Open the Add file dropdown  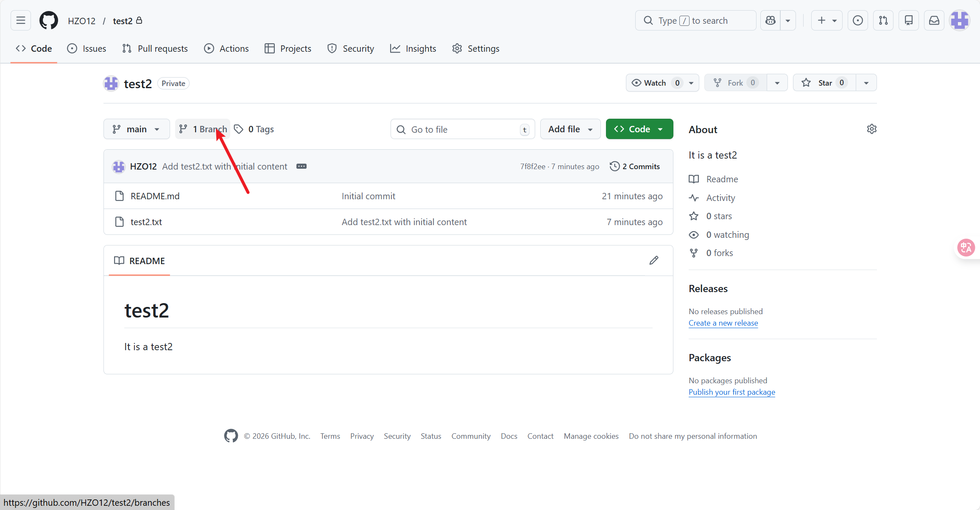coord(570,129)
